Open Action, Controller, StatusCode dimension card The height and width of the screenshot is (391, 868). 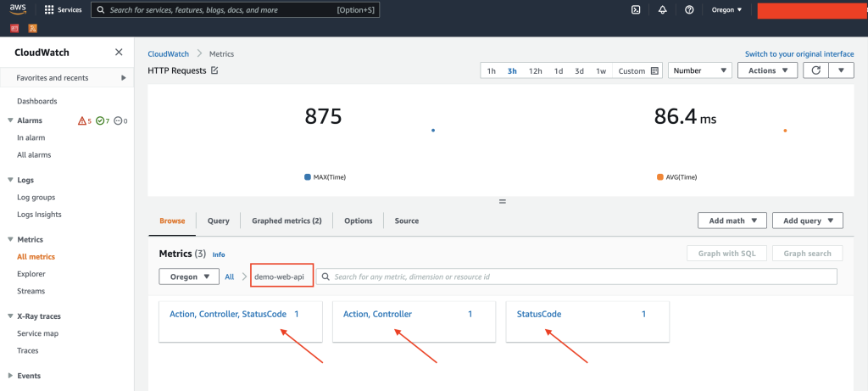[240, 321]
